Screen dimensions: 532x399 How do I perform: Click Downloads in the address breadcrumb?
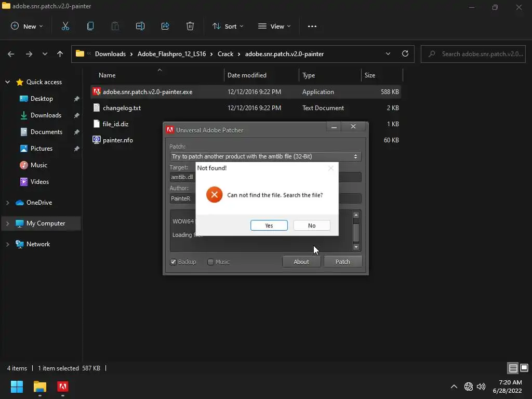coord(110,54)
